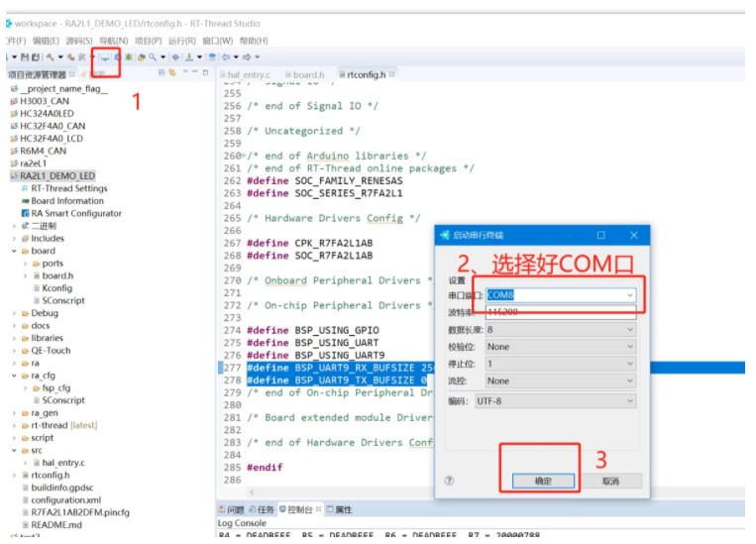Open Board Information in project tree
The width and height of the screenshot is (756, 544).
(62, 200)
